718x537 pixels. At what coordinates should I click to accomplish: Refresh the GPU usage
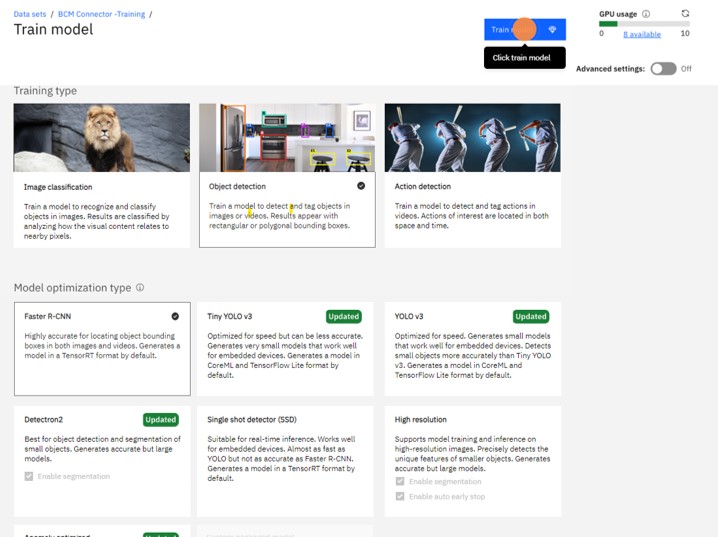pyautogui.click(x=685, y=14)
